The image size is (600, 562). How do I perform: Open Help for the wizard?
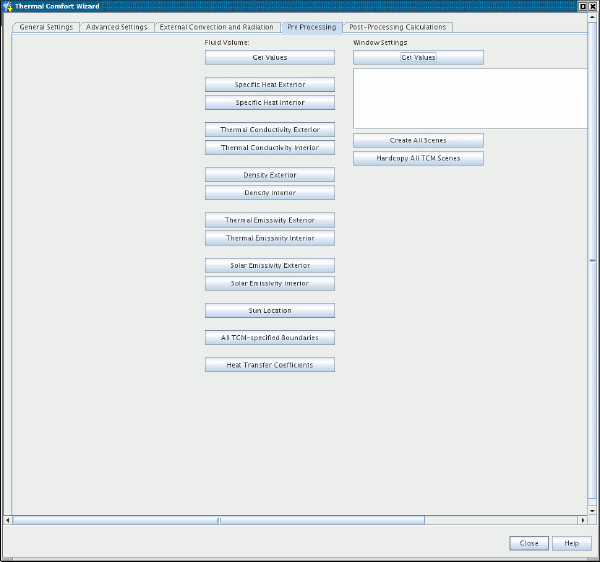[x=571, y=543]
